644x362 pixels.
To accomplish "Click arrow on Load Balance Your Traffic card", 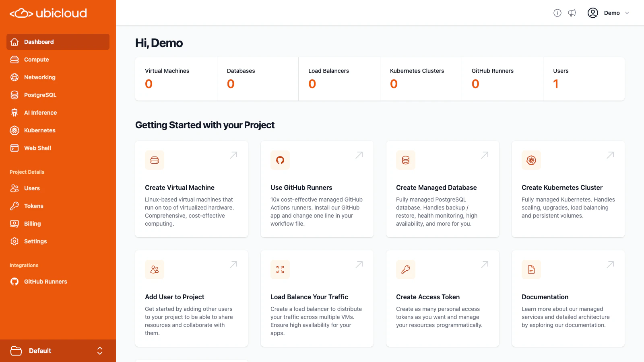I will tap(359, 265).
